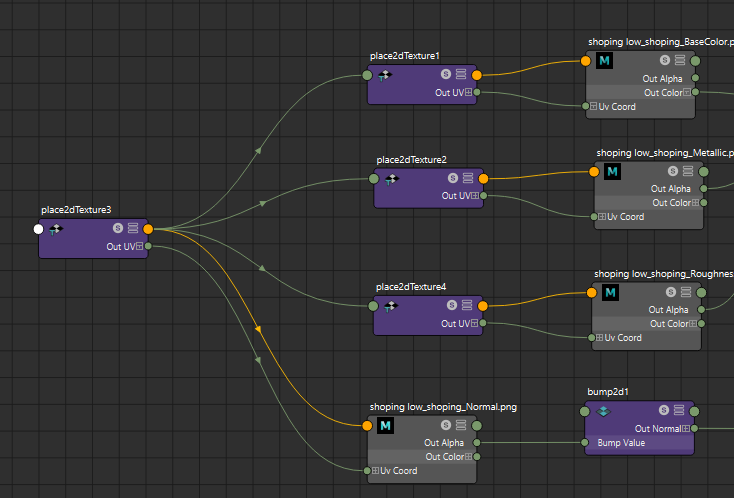The width and height of the screenshot is (734, 498).
Task: Select 'shoping low_shoping_BaseColor' node title
Action: pos(661,42)
